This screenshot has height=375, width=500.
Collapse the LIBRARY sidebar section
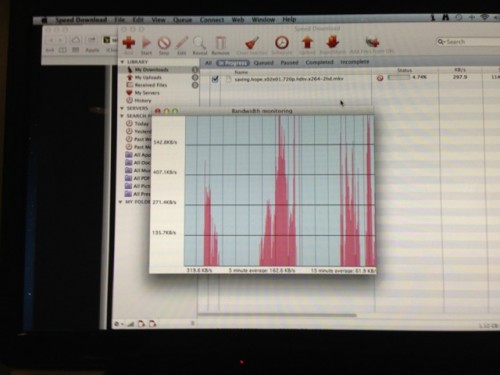[x=122, y=62]
